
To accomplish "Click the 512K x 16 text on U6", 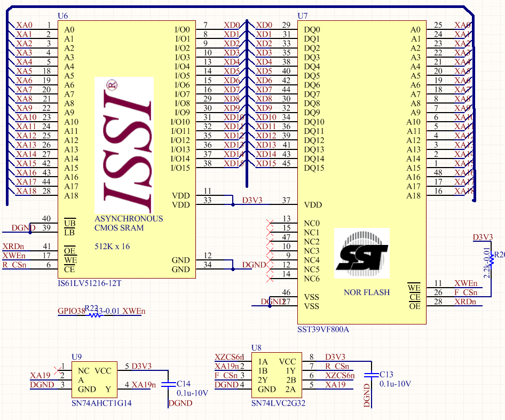I will click(112, 247).
